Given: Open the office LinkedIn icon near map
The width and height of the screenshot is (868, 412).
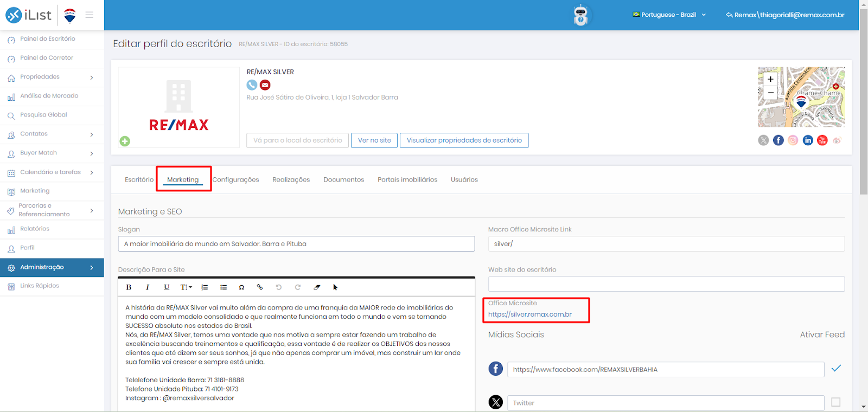Looking at the screenshot, I should (x=808, y=140).
